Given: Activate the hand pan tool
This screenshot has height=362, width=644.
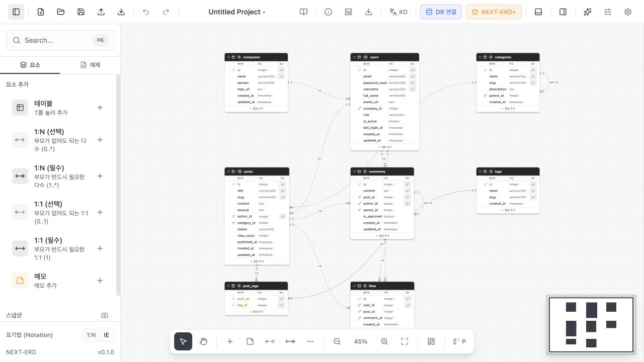Looking at the screenshot, I should coord(203,341).
